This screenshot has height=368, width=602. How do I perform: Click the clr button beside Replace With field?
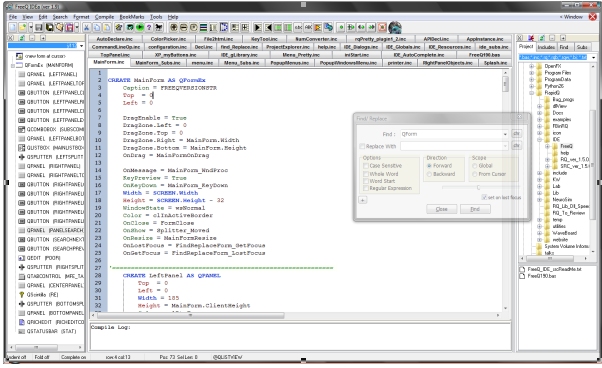tap(516, 146)
